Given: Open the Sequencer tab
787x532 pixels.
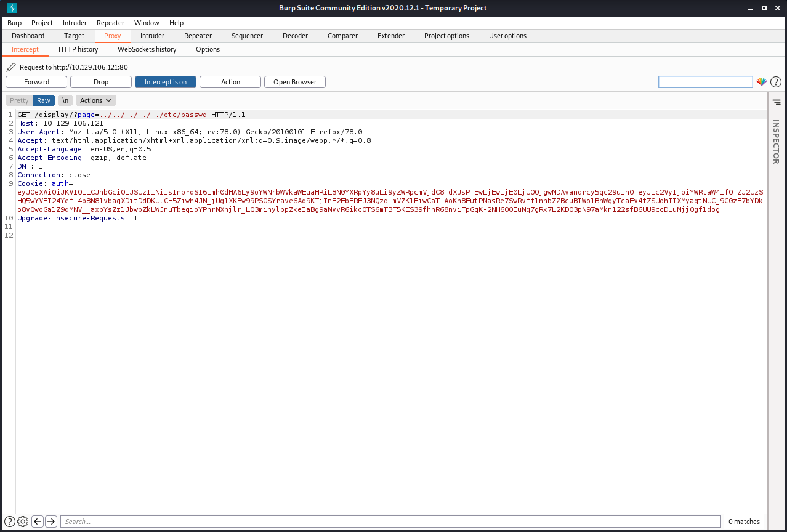Looking at the screenshot, I should coord(247,36).
